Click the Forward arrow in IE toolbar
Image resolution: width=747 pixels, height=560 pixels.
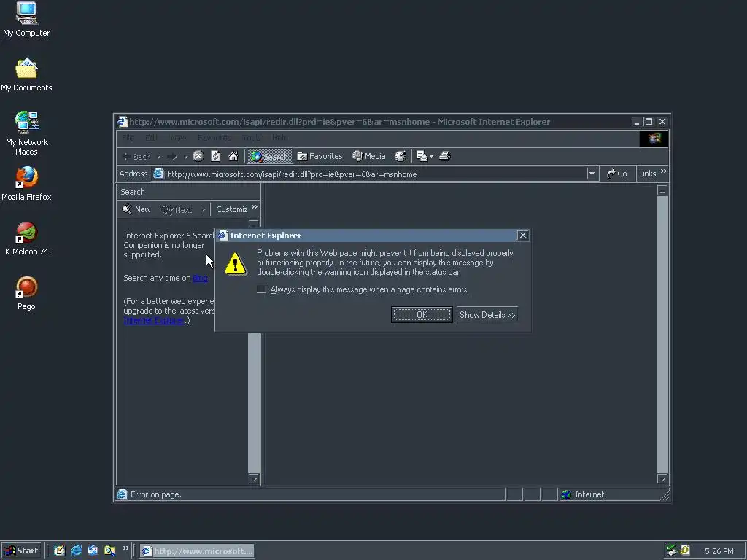coord(172,156)
